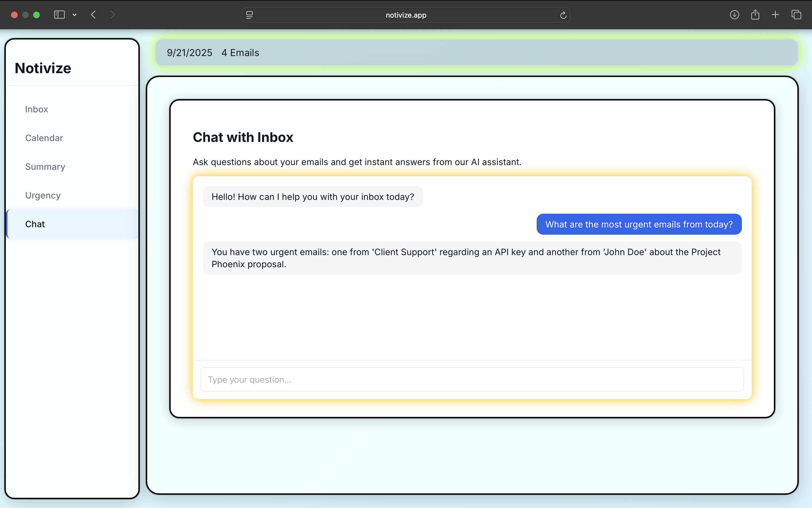Image resolution: width=812 pixels, height=508 pixels.
Task: Select the Chat sidebar item
Action: click(x=35, y=224)
